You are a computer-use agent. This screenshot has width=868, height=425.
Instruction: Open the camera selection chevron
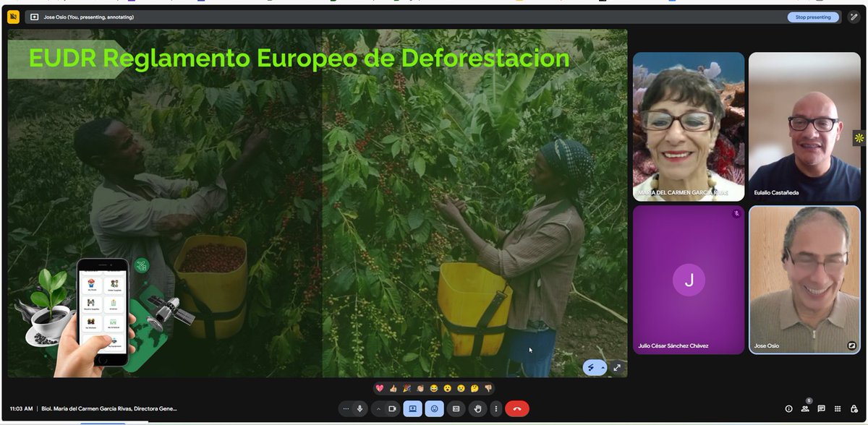coord(378,408)
